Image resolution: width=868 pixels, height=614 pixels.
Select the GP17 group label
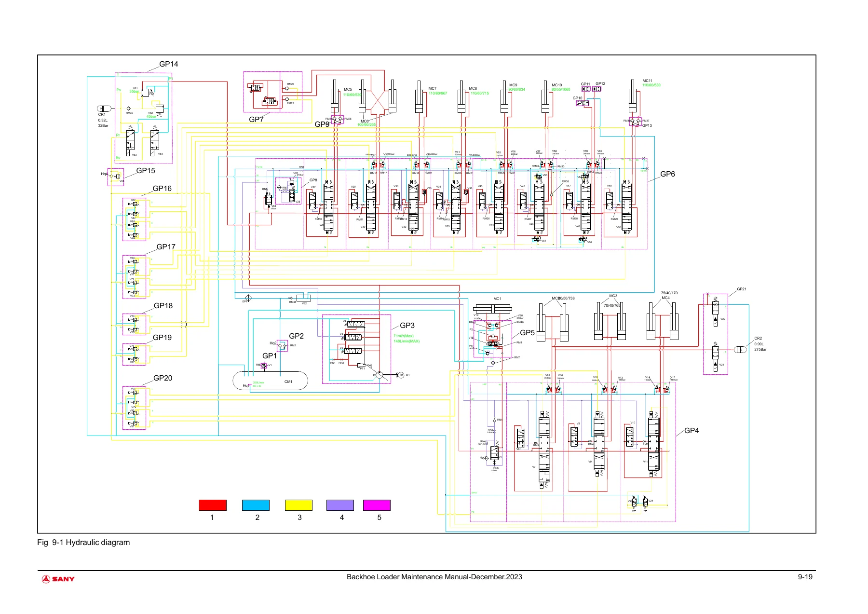(x=166, y=246)
